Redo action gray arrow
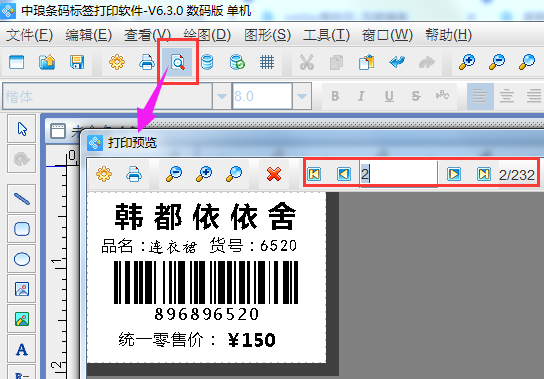Viewport: 544px width, 379px height. [x=427, y=62]
